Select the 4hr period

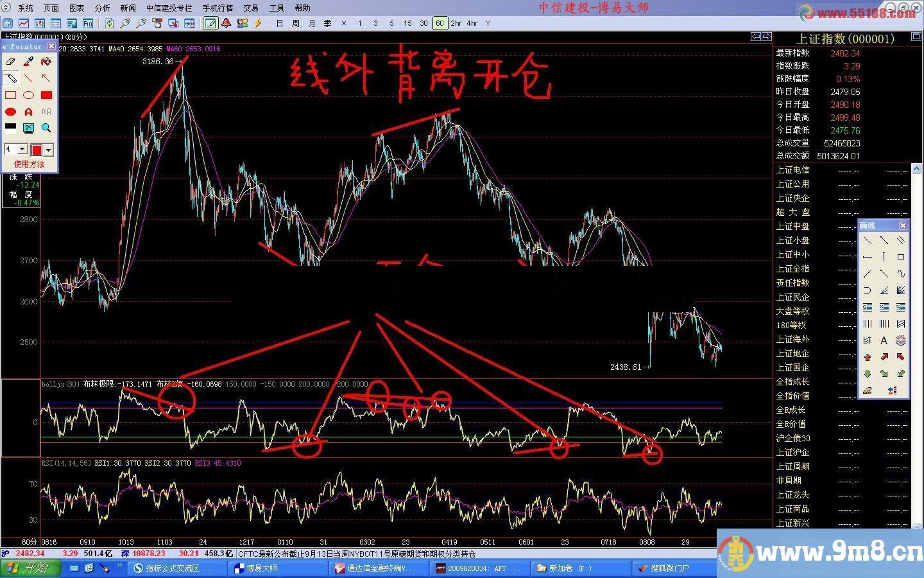click(472, 23)
